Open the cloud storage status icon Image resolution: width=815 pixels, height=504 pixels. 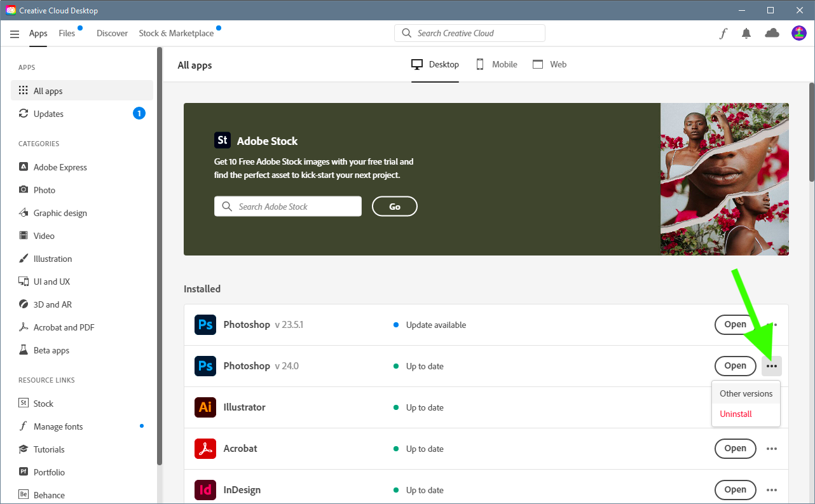(772, 33)
